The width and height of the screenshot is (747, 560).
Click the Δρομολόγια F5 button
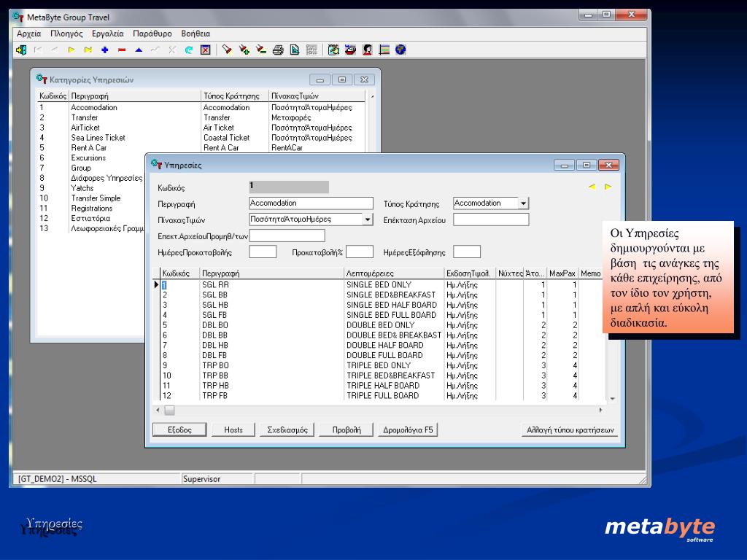409,429
